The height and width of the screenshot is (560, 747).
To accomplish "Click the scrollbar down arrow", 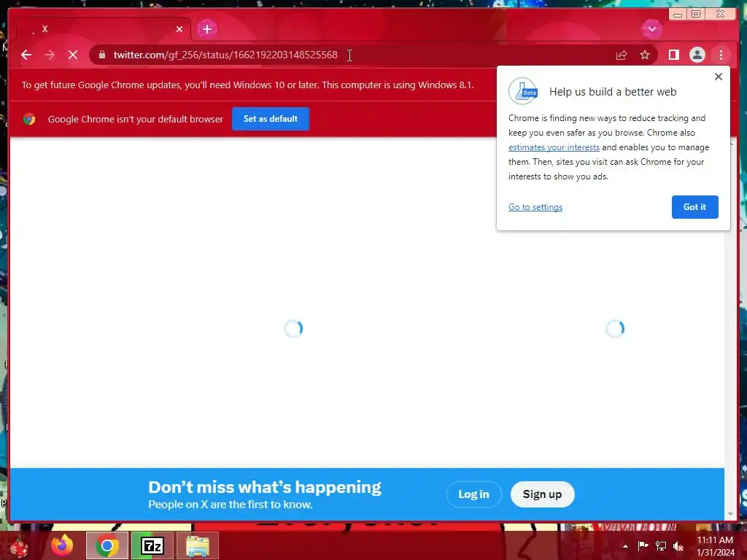I will click(x=730, y=514).
